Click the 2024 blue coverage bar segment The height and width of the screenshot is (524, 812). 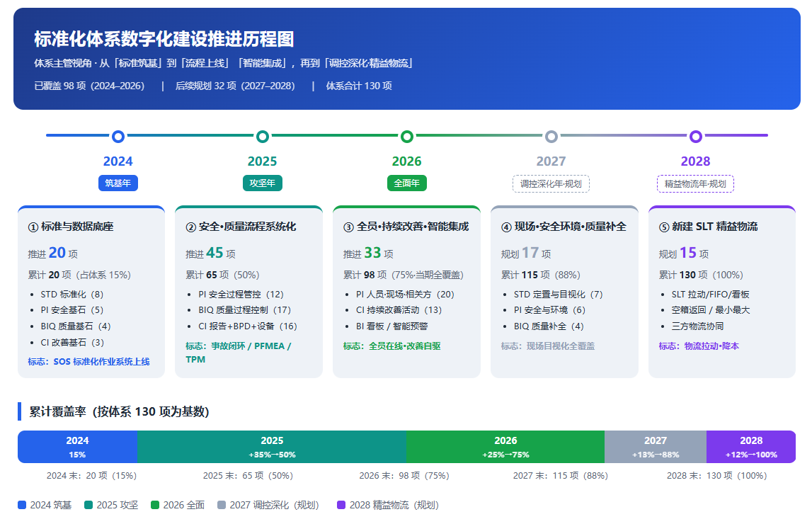click(x=78, y=447)
